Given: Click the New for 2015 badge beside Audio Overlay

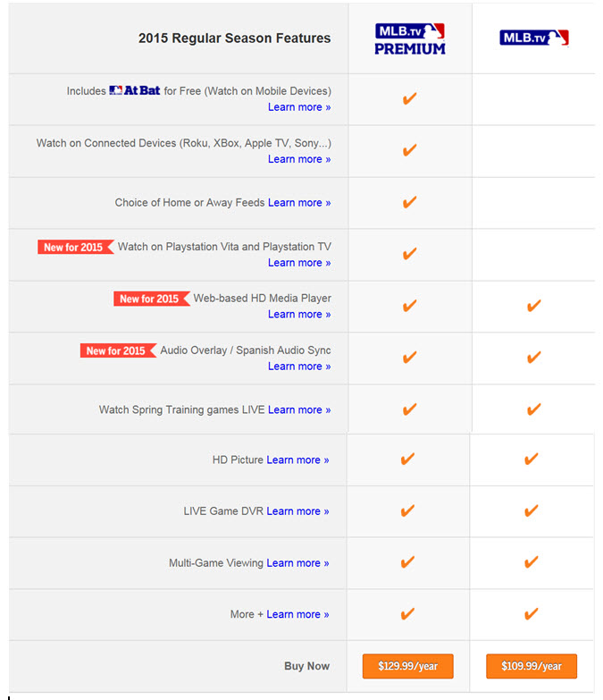Looking at the screenshot, I should click(x=118, y=350).
